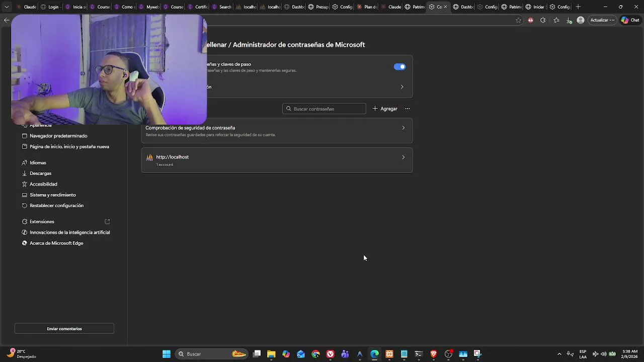The width and height of the screenshot is (644, 362).
Task: Open the ESP LAA language switcher
Action: 583,354
